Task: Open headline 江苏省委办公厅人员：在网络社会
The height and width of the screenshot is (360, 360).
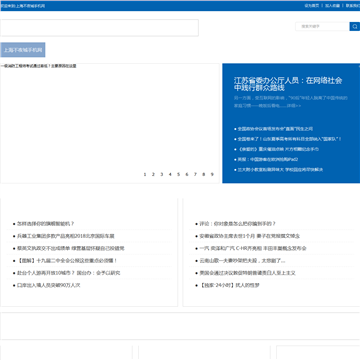Action: (288, 84)
